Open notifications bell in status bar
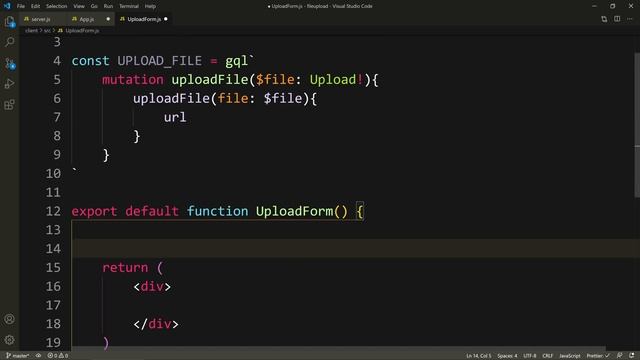Image resolution: width=640 pixels, height=360 pixels. [x=631, y=356]
